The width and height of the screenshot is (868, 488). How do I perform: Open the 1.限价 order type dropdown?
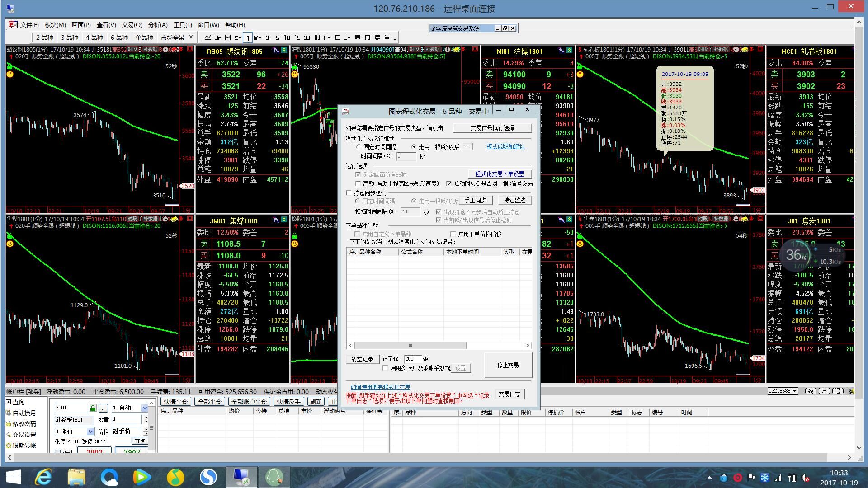pyautogui.click(x=90, y=432)
